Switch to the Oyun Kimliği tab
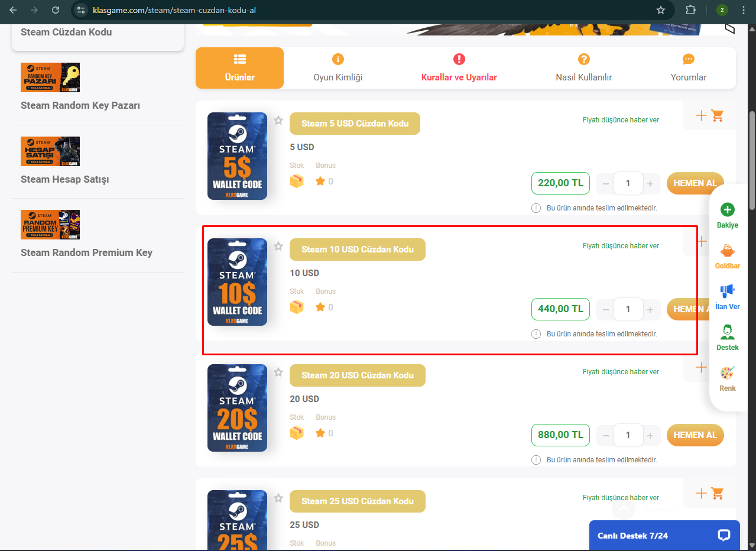 [x=338, y=68]
